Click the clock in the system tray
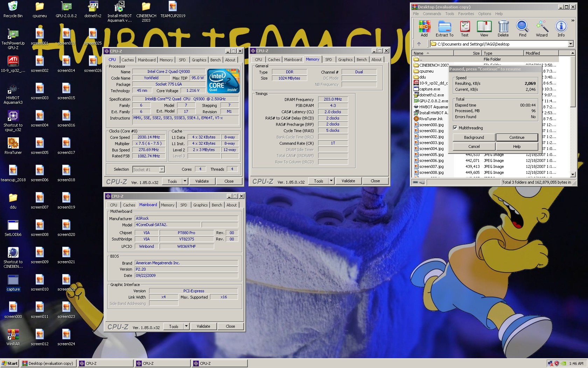Screen dimensions: 588x368 pos(576,363)
